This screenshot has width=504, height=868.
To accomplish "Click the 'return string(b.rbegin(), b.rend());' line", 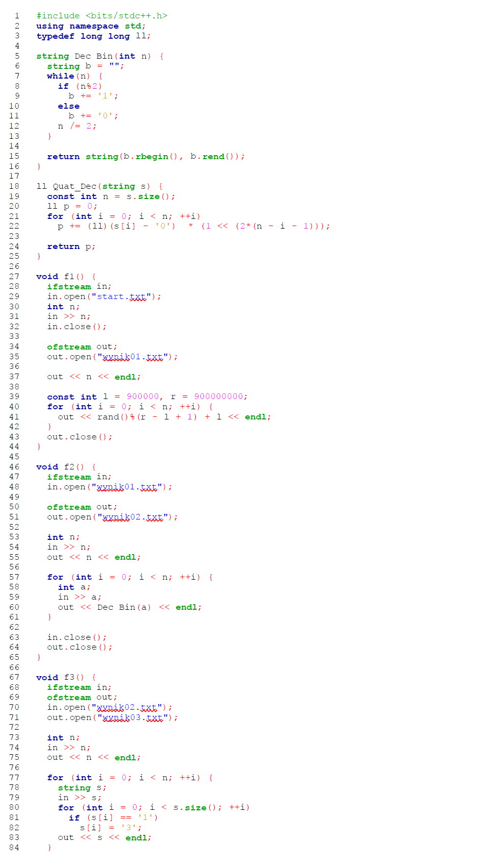I will coord(146,156).
